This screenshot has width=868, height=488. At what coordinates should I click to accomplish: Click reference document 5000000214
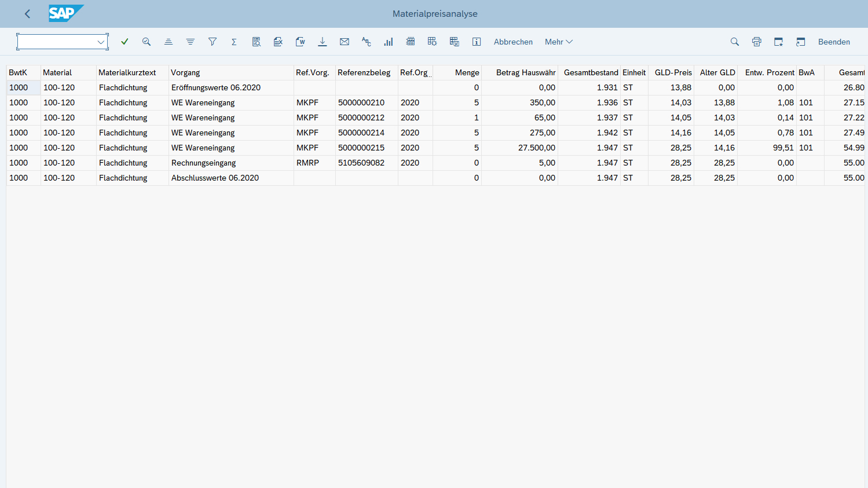coord(367,133)
